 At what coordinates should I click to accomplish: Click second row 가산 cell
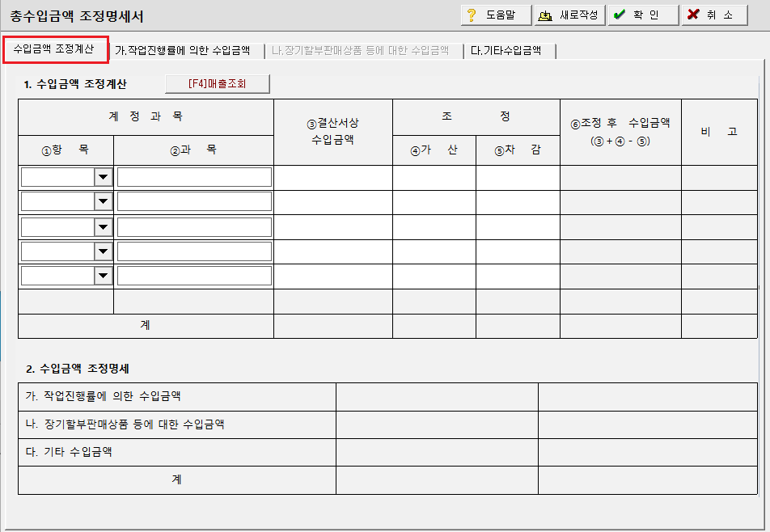click(434, 202)
